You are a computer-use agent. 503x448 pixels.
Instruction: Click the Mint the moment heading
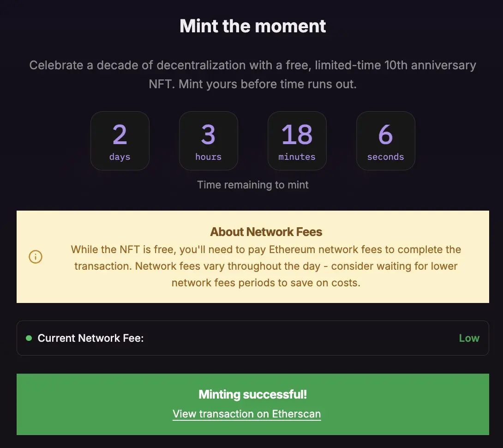tap(253, 26)
